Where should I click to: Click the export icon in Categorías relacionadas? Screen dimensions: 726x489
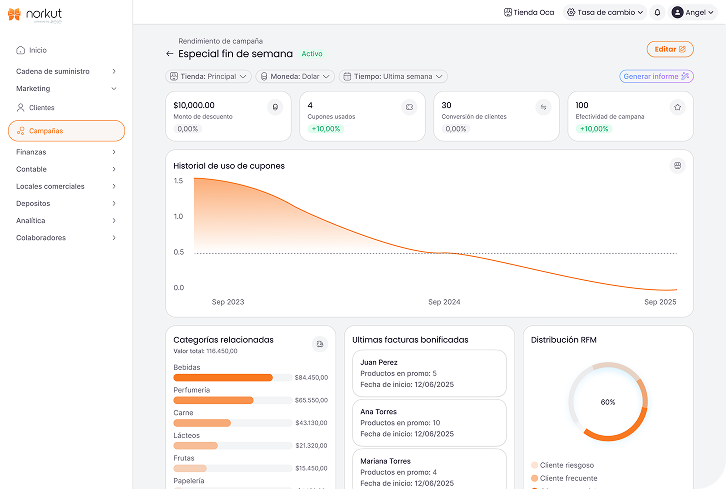coord(320,344)
